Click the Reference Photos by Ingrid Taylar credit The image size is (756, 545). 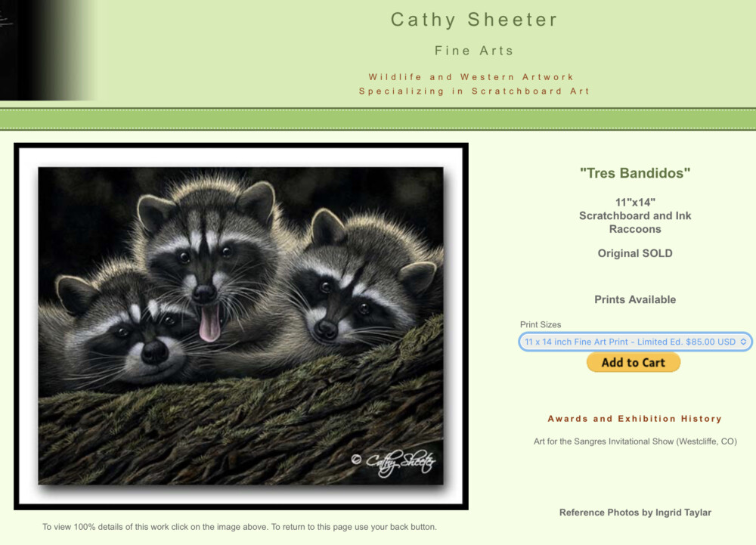click(x=635, y=512)
